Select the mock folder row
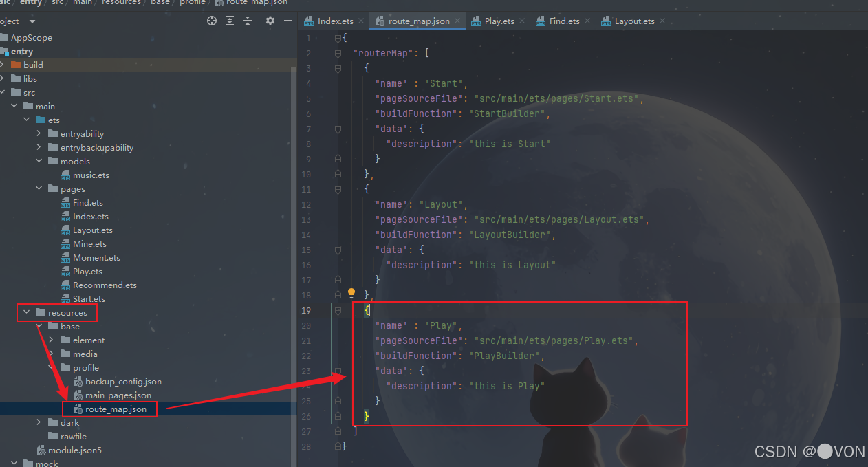This screenshot has height=467, width=868. coord(148,463)
